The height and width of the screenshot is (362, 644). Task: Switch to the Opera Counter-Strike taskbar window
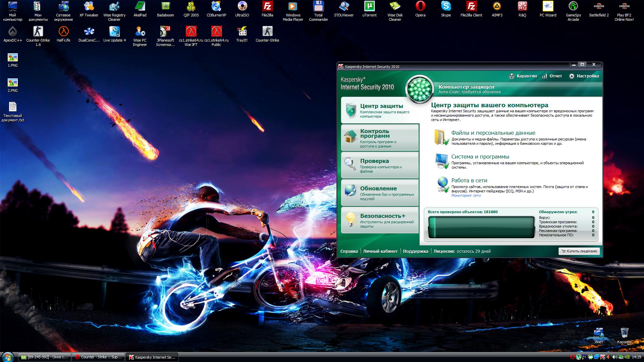pos(99,357)
